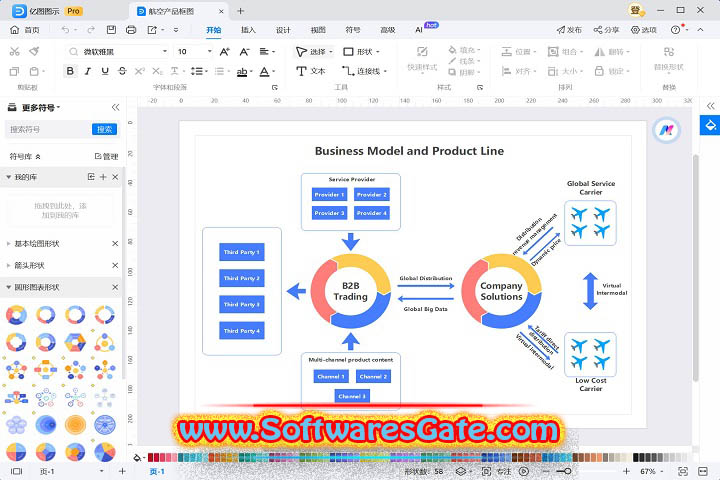
Task: Close the 基本绘图形状 library
Action: pos(115,243)
